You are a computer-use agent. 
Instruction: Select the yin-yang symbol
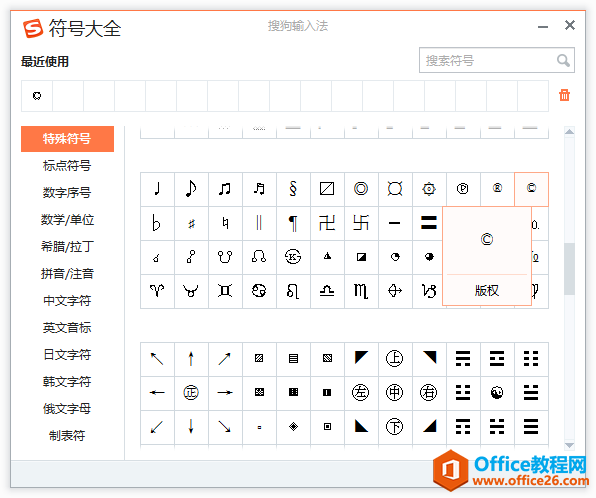pos(497,393)
